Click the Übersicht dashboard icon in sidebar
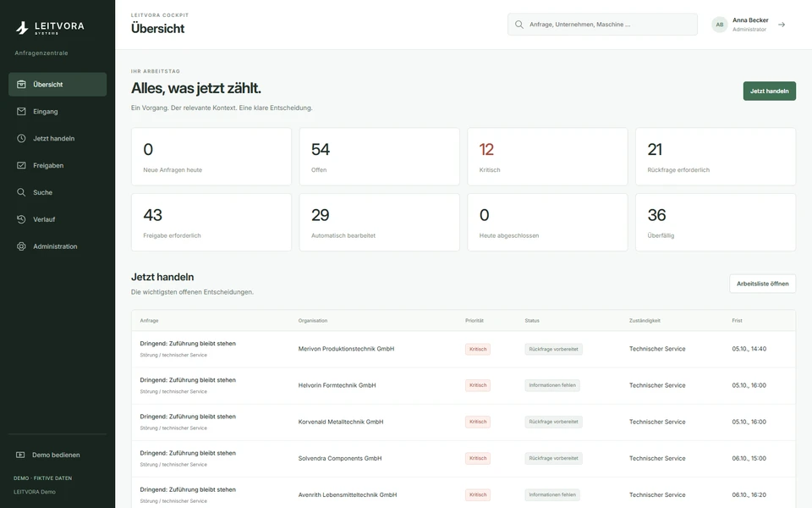 pos(21,84)
